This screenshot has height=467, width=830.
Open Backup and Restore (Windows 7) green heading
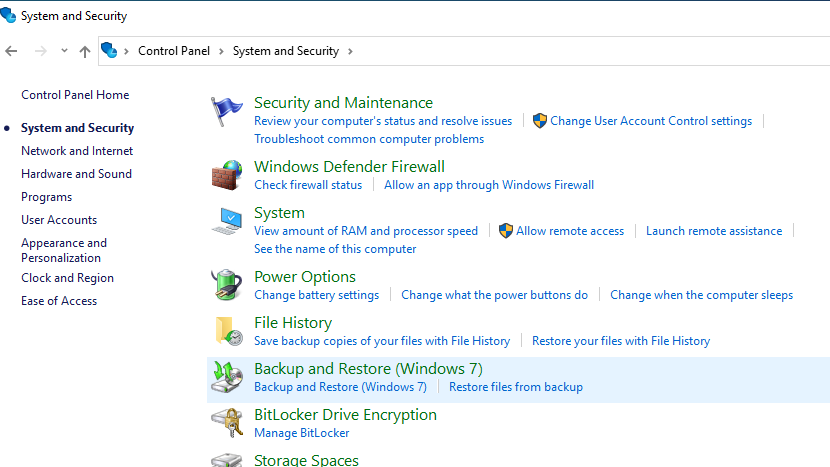click(x=368, y=369)
